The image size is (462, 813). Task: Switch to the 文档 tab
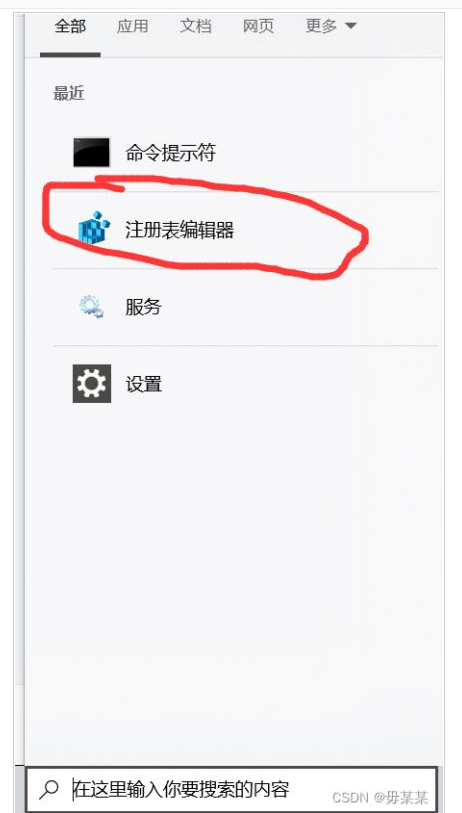195,26
